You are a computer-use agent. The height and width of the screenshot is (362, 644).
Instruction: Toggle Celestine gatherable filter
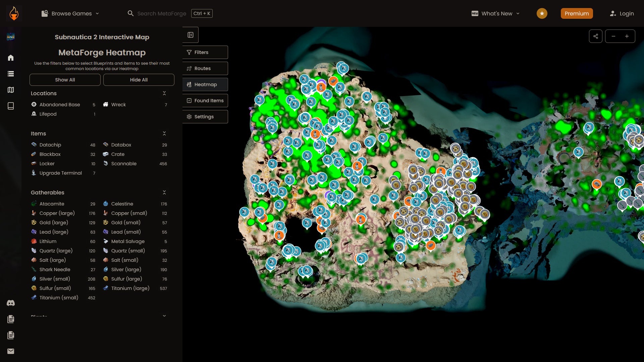[136, 204]
